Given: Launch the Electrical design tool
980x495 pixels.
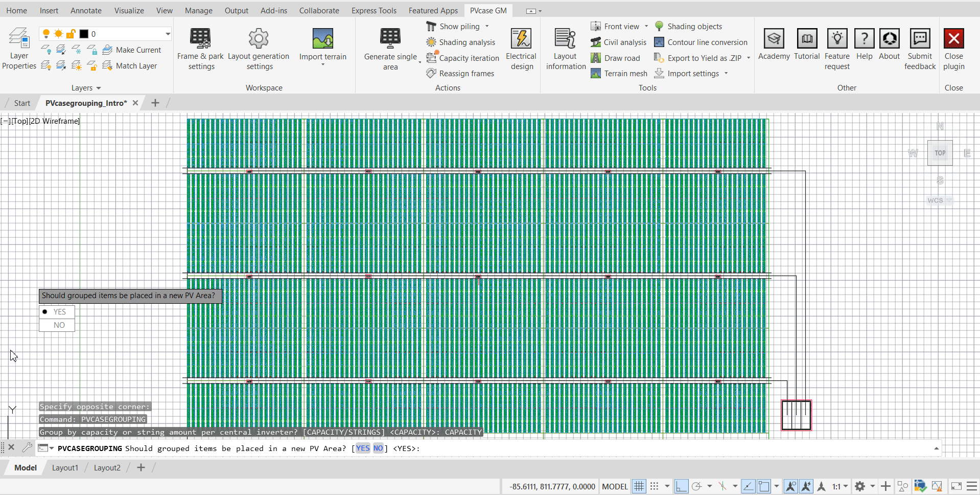Looking at the screenshot, I should tap(521, 49).
